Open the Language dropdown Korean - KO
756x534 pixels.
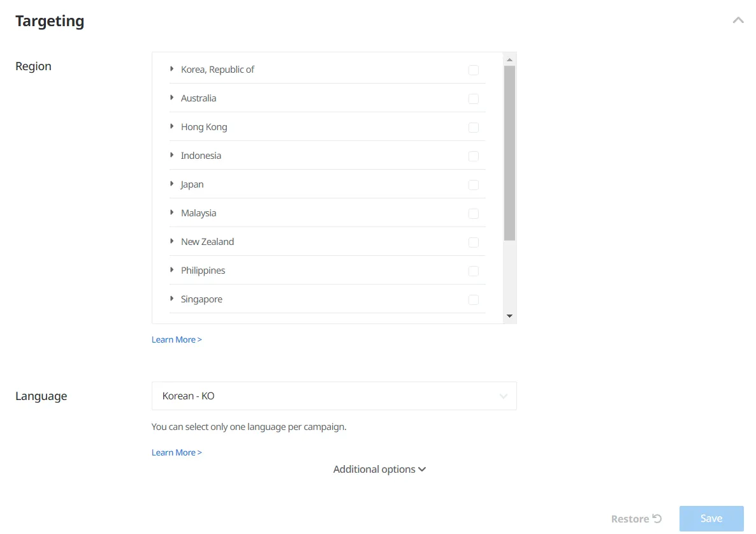[334, 396]
